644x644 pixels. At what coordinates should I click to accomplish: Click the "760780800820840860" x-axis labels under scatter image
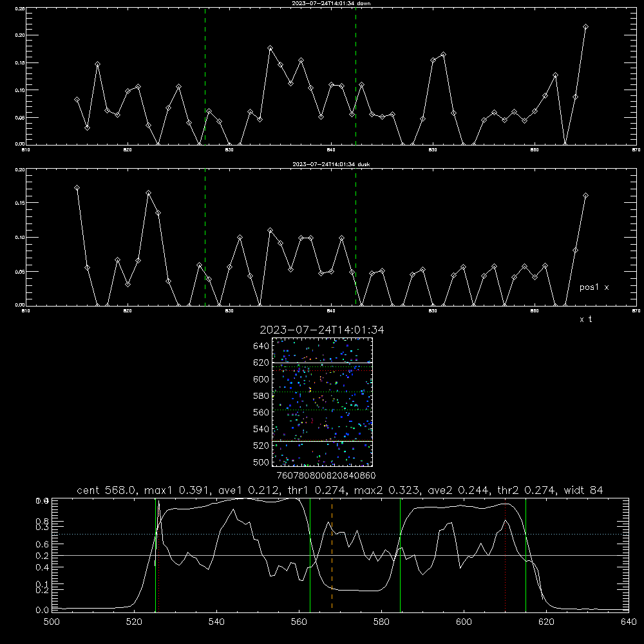click(326, 476)
